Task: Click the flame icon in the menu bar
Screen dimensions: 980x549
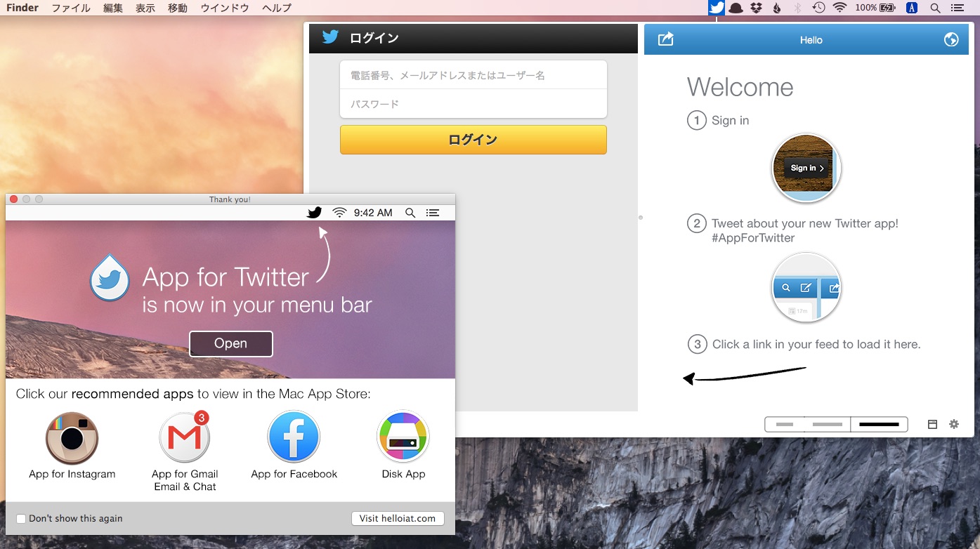Action: click(776, 8)
